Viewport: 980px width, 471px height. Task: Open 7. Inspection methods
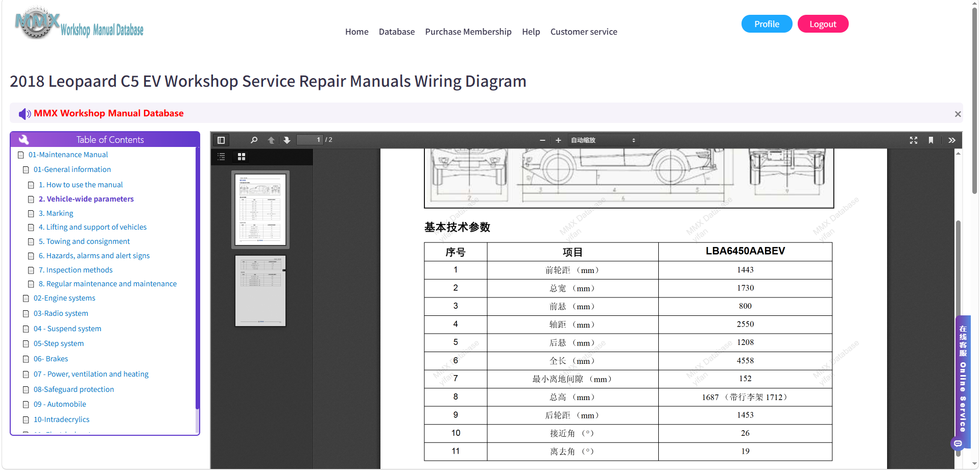tap(76, 270)
